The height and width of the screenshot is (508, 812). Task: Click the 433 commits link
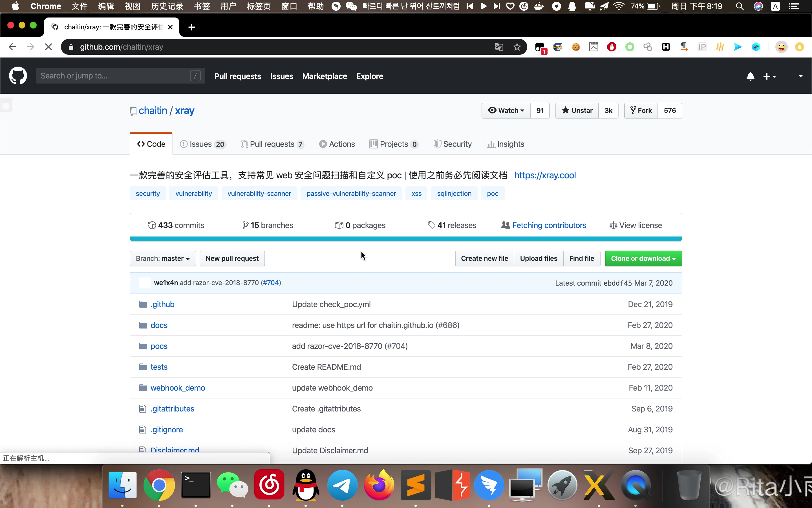tap(176, 225)
